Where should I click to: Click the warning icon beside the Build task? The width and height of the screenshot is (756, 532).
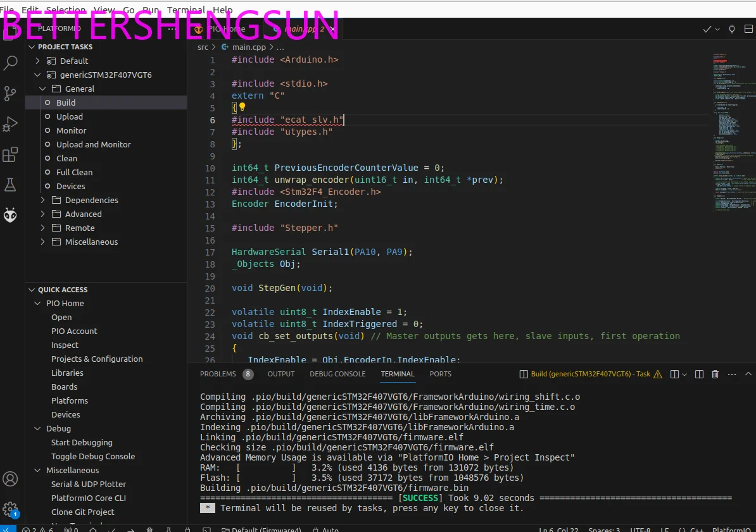(x=658, y=374)
